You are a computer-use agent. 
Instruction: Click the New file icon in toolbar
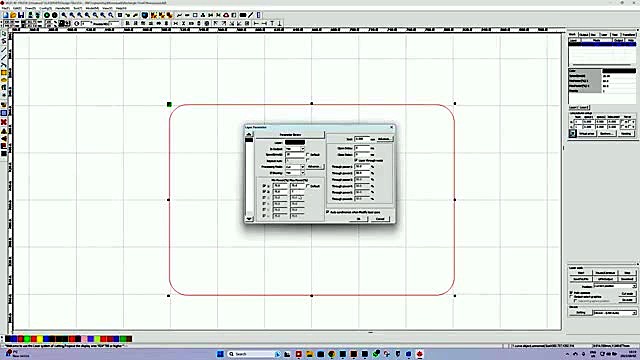(6, 15)
